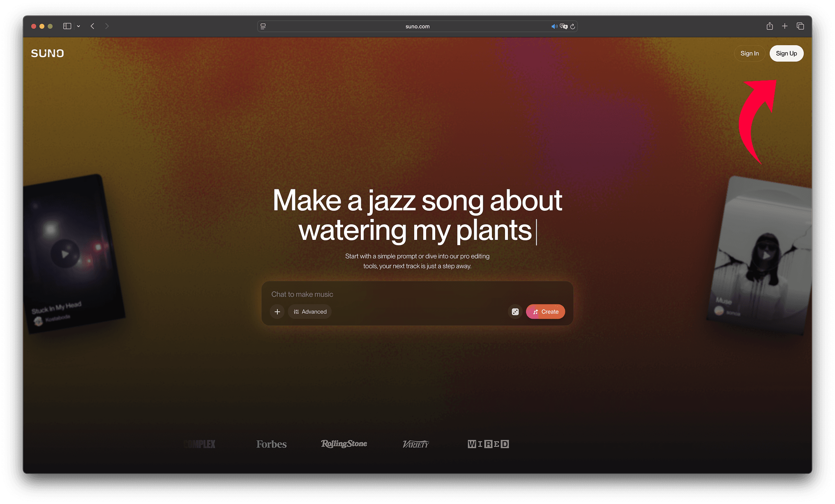835x504 pixels.
Task: Open the page reader menu icon
Action: click(263, 26)
